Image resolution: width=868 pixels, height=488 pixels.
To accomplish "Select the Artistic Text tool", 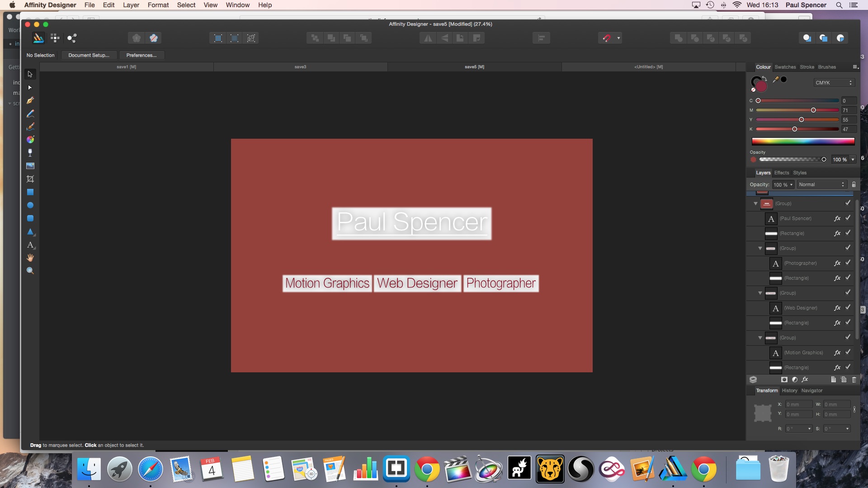I will [30, 245].
